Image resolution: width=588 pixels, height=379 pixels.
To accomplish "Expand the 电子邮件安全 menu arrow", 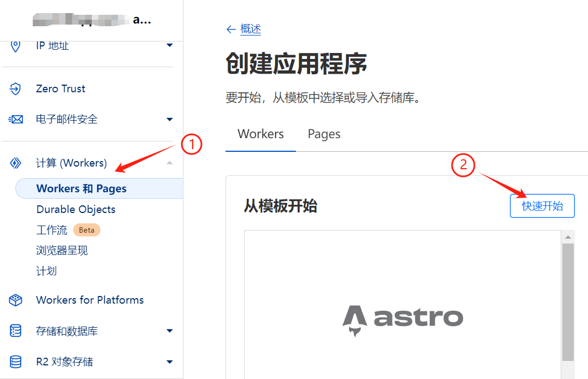I will tap(169, 119).
